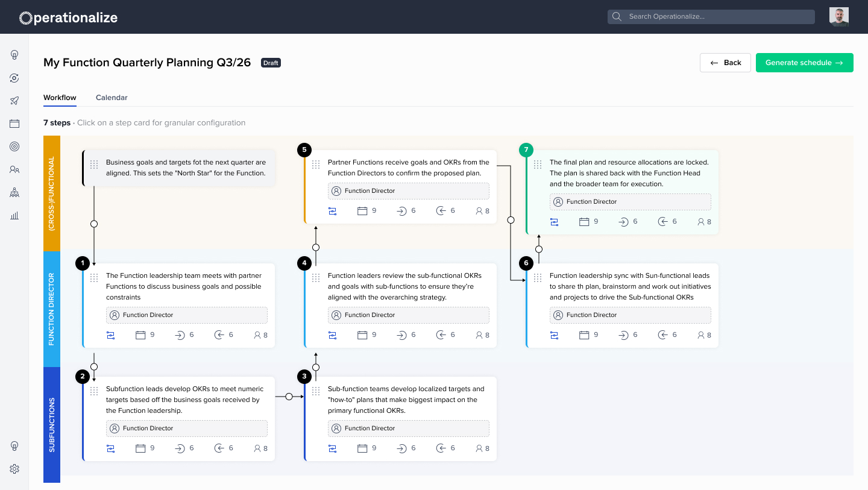Switch to the Calendar tab
This screenshot has width=868, height=490.
(112, 98)
